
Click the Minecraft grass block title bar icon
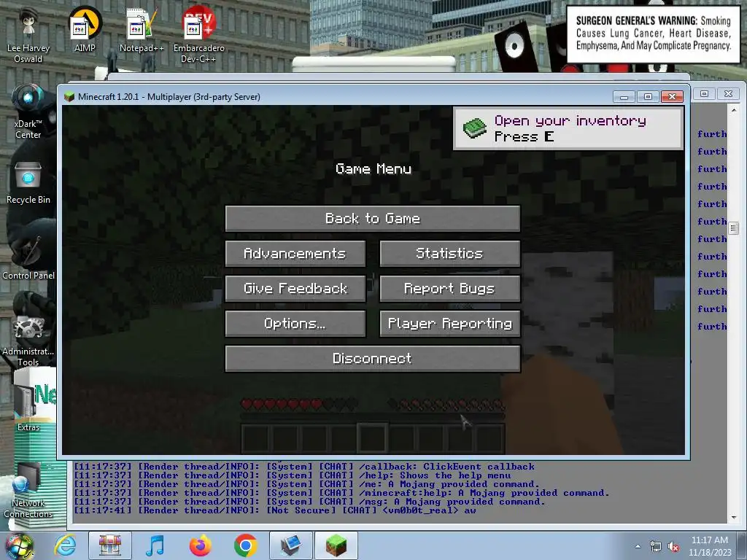(x=69, y=97)
